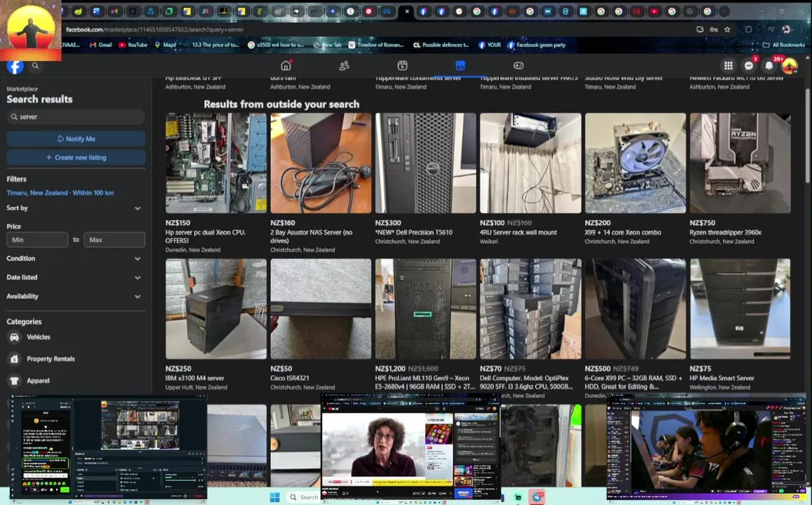Open the Timeline of Roman bookmark

tap(376, 45)
